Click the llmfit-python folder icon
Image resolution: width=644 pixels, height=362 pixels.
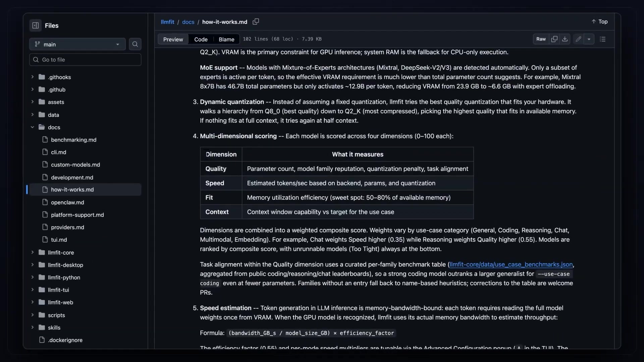pos(42,278)
